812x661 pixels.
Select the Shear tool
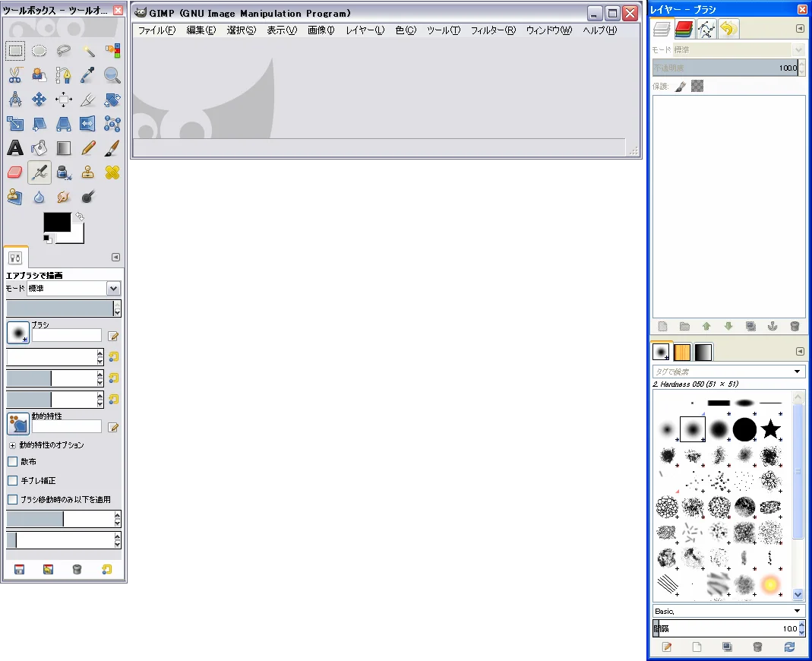(x=39, y=124)
